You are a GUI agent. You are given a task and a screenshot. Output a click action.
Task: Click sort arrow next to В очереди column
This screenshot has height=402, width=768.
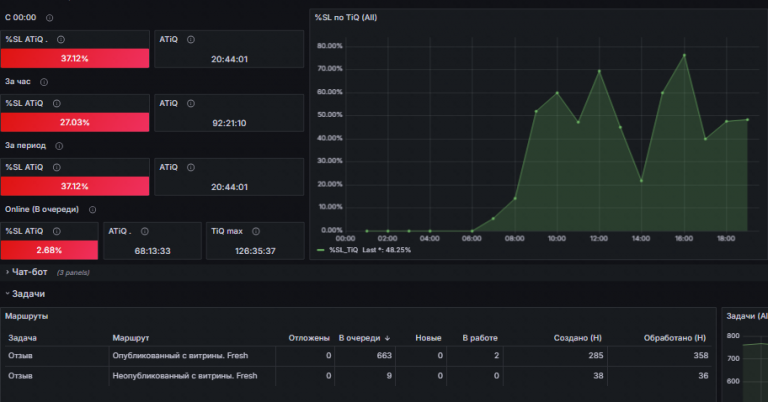[387, 338]
